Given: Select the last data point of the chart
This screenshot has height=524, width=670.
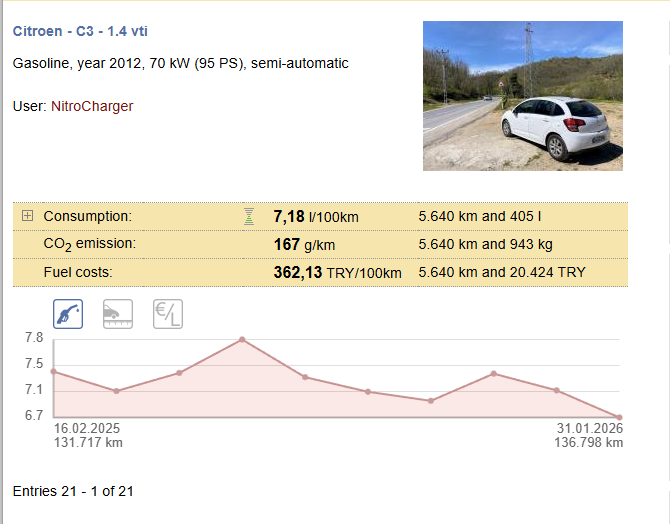Looking at the screenshot, I should coord(620,417).
